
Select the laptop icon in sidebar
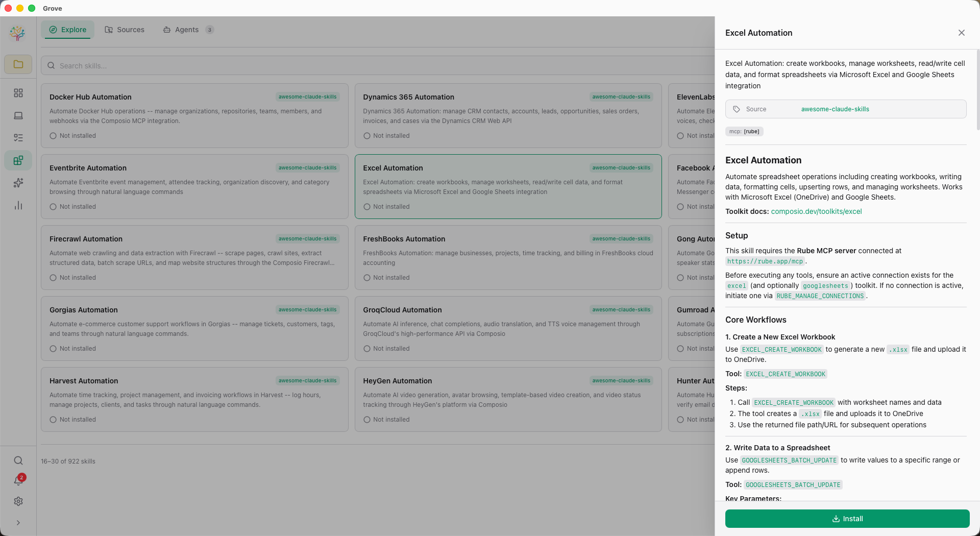[18, 115]
